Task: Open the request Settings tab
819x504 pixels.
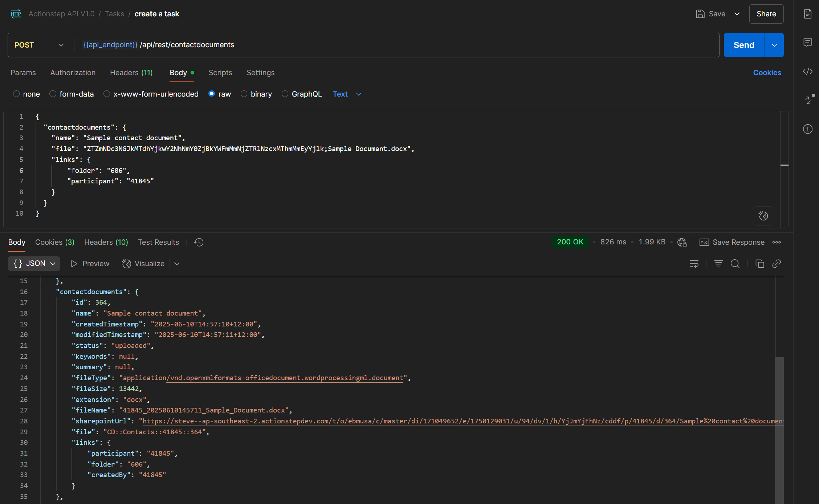Action: [261, 73]
